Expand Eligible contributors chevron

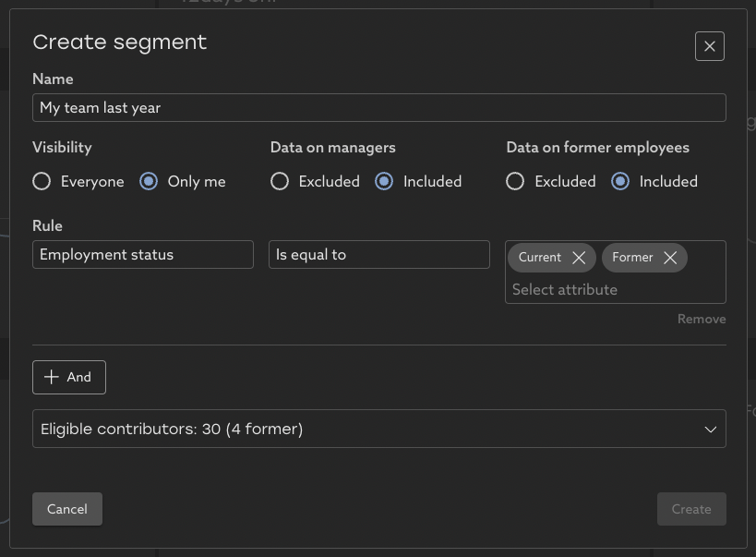pos(710,430)
